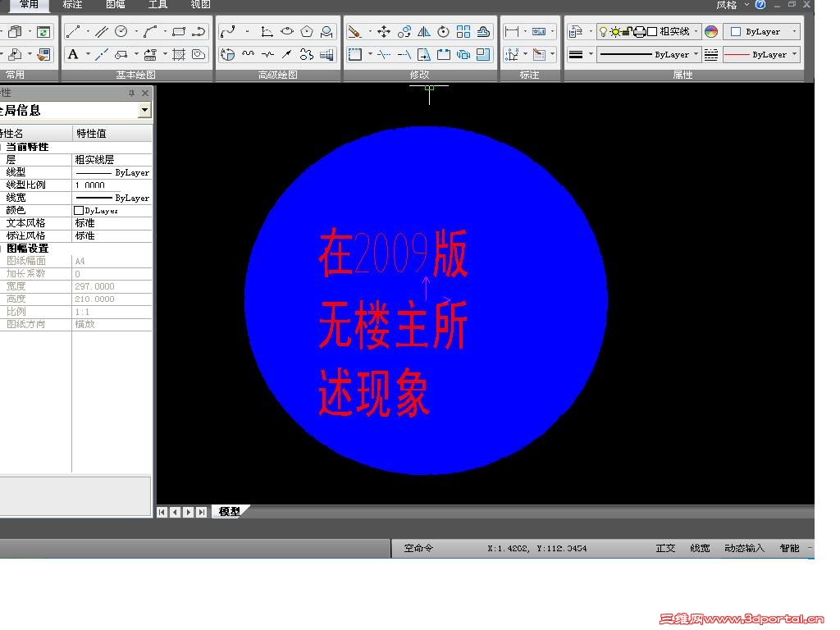This screenshot has width=840, height=630.
Task: Open the color wheel picker
Action: pyautogui.click(x=711, y=32)
